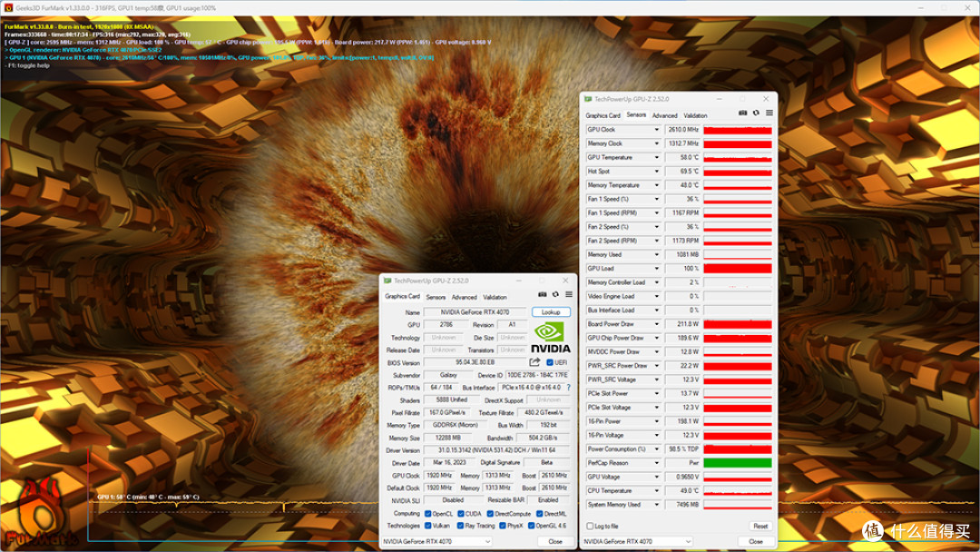Click the green PerfCap Reason bar
980x552 pixels.
(x=738, y=463)
